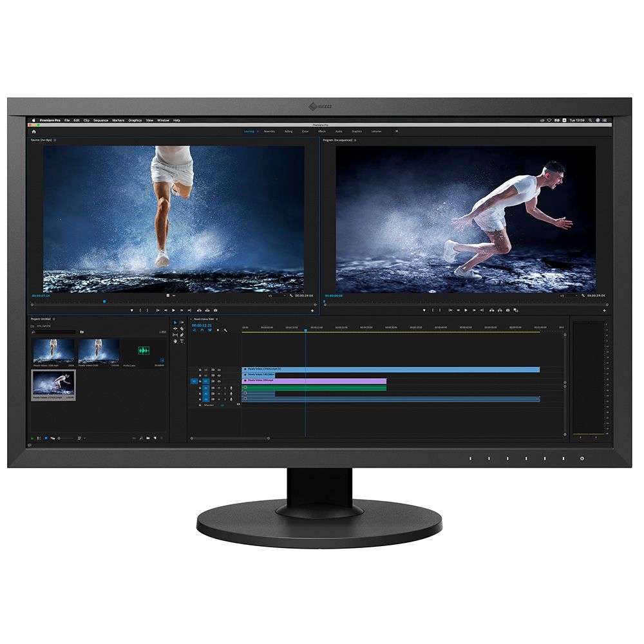
Task: Toggle snap magnet in timeline
Action: pyautogui.click(x=202, y=330)
